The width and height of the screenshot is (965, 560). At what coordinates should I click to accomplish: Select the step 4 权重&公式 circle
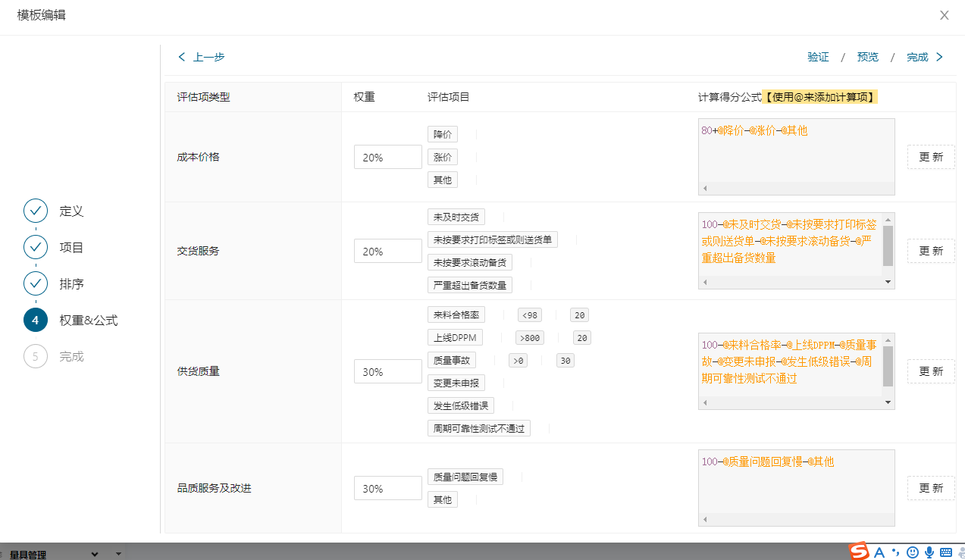pos(36,321)
